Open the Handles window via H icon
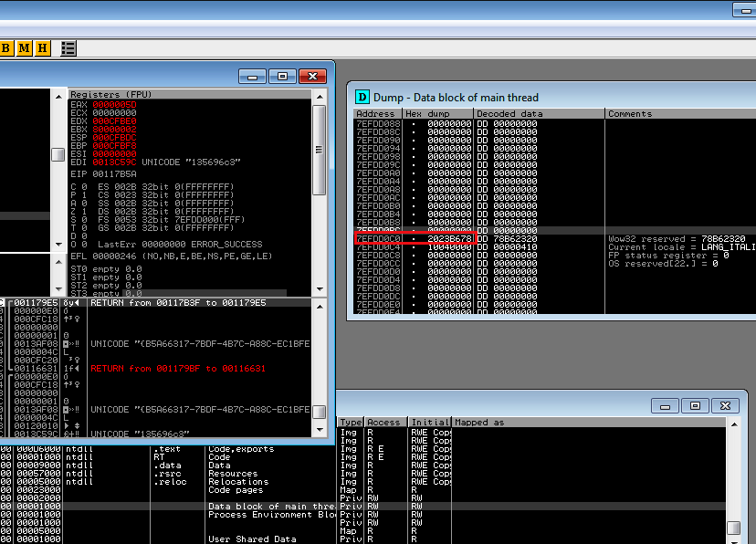The height and width of the screenshot is (544, 756). point(42,47)
